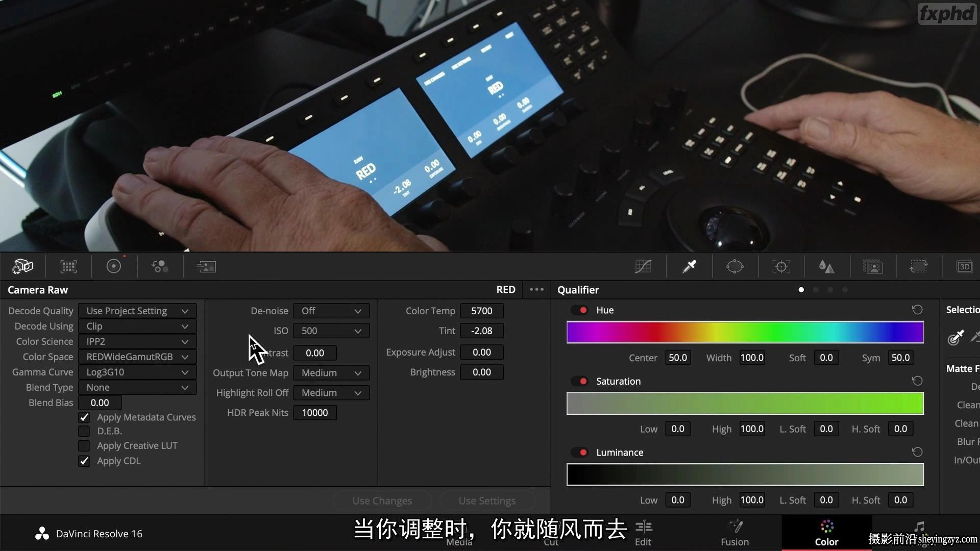
Task: Toggle Apply Metadata Curves checkbox
Action: [84, 417]
